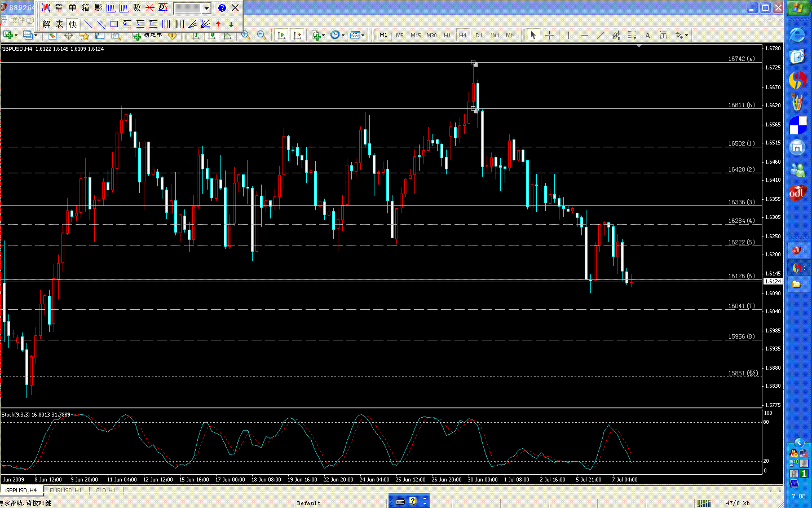Click the 单 button in the floating toolbar

click(x=72, y=8)
